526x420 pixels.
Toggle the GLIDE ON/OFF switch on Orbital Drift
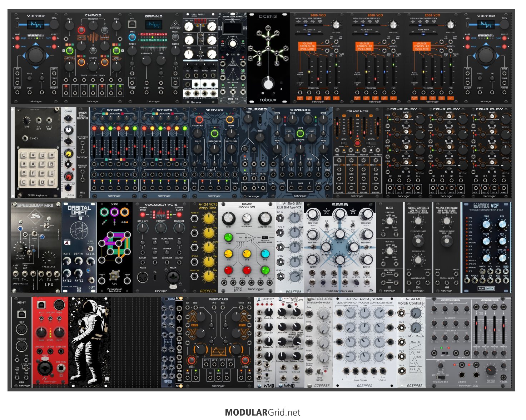click(91, 248)
